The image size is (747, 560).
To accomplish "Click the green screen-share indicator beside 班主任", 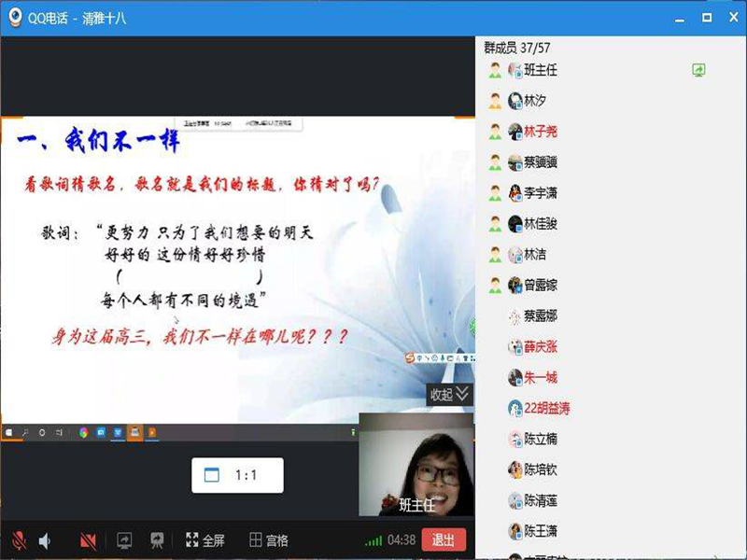I will pos(698,71).
